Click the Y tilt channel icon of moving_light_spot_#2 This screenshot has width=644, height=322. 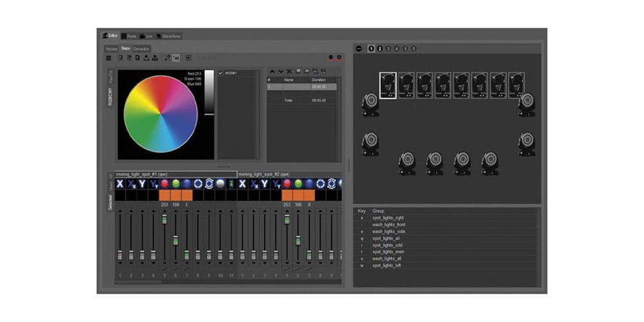point(265,184)
